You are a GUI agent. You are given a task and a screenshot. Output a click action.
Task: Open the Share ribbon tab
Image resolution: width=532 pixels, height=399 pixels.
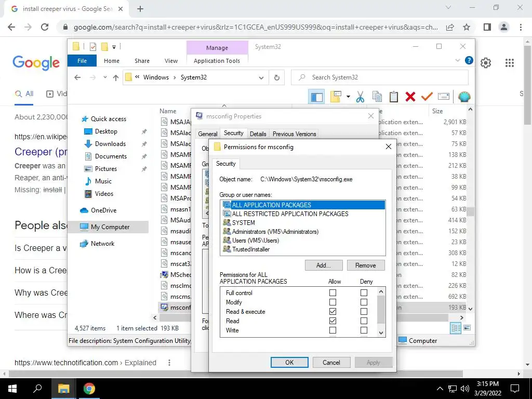pos(142,61)
